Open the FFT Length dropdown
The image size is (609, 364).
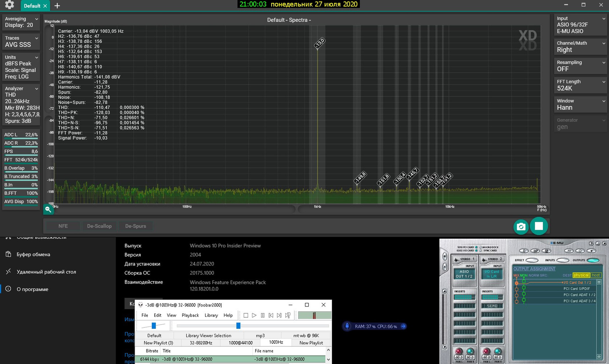[581, 85]
